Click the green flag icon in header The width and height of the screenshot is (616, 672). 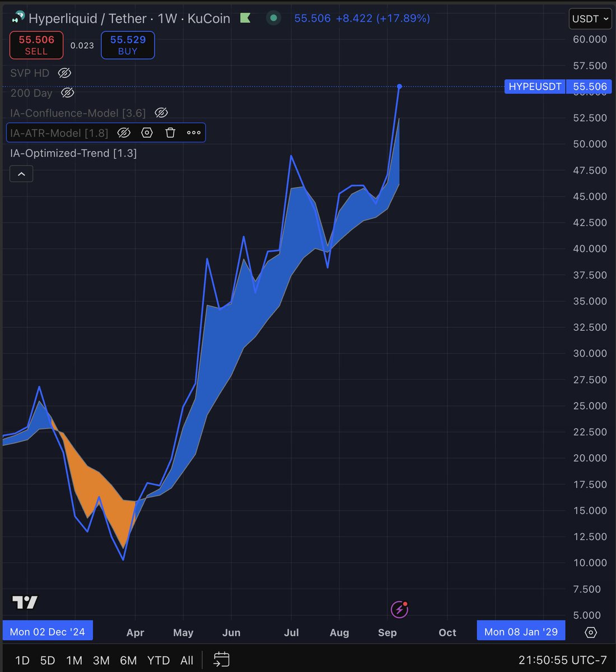pos(245,18)
